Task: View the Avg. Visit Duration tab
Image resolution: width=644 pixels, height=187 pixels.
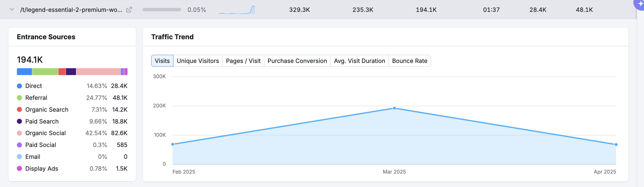Action: pos(359,61)
